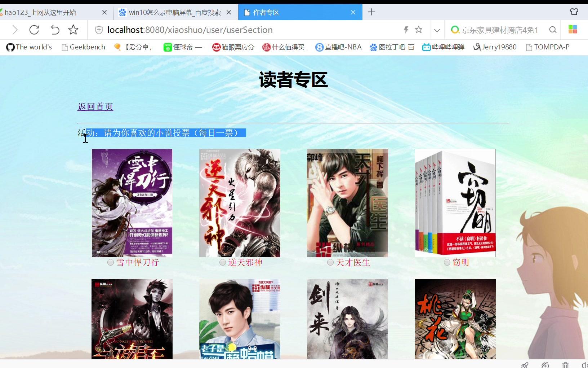This screenshot has height=368, width=588.
Task: Bookmark page with star icon left of address bar
Action: 73,30
